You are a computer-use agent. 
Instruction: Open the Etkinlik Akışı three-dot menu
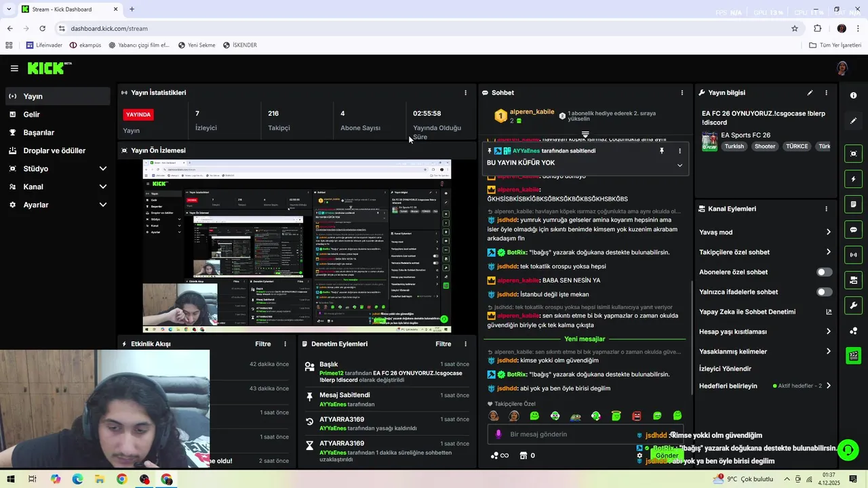pyautogui.click(x=285, y=344)
